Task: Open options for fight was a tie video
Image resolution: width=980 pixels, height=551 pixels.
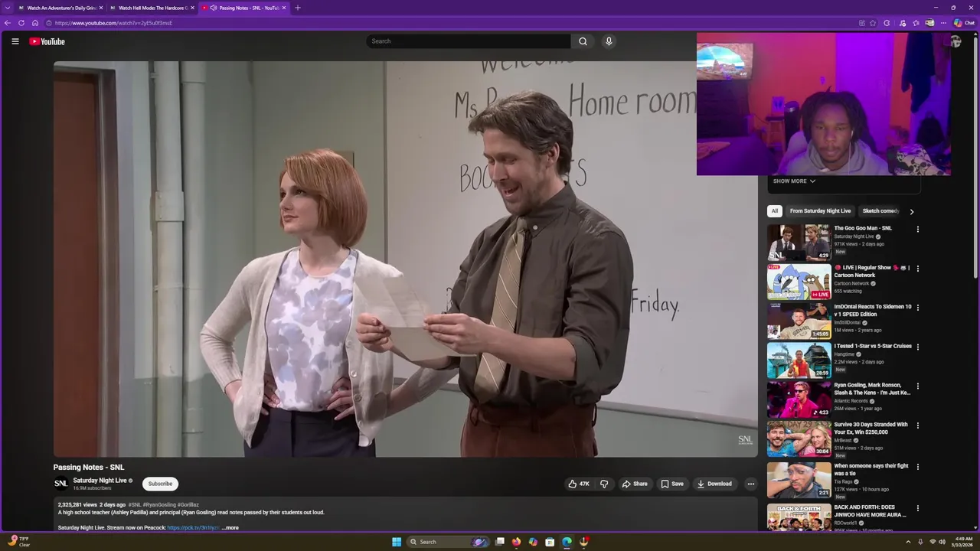Action: [x=917, y=467]
